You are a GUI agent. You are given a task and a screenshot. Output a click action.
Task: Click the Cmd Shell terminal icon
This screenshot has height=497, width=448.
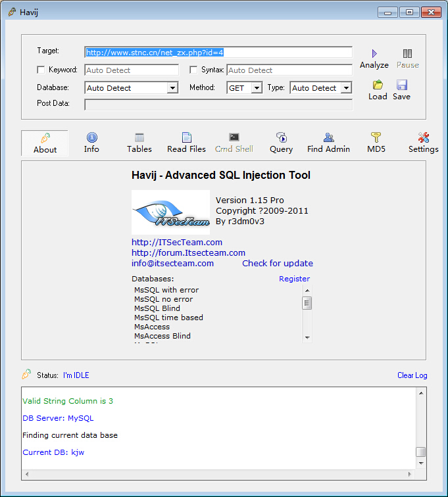tap(234, 137)
